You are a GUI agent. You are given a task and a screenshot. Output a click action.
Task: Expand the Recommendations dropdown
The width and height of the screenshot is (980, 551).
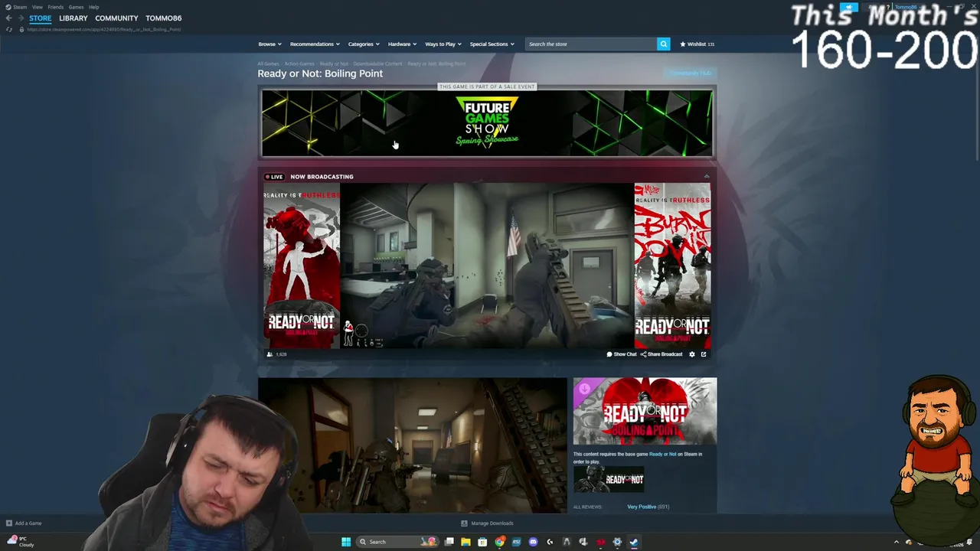tap(315, 44)
